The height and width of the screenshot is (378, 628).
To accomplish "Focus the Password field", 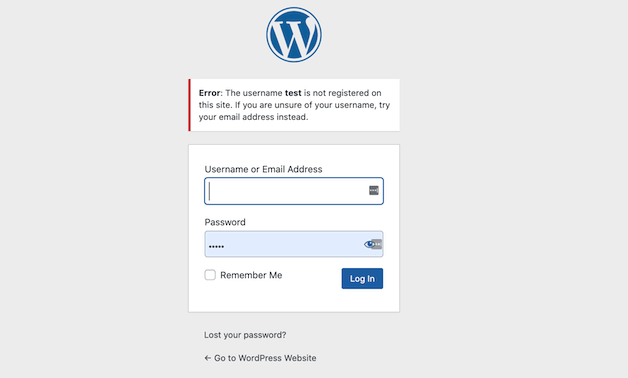I will (294, 244).
